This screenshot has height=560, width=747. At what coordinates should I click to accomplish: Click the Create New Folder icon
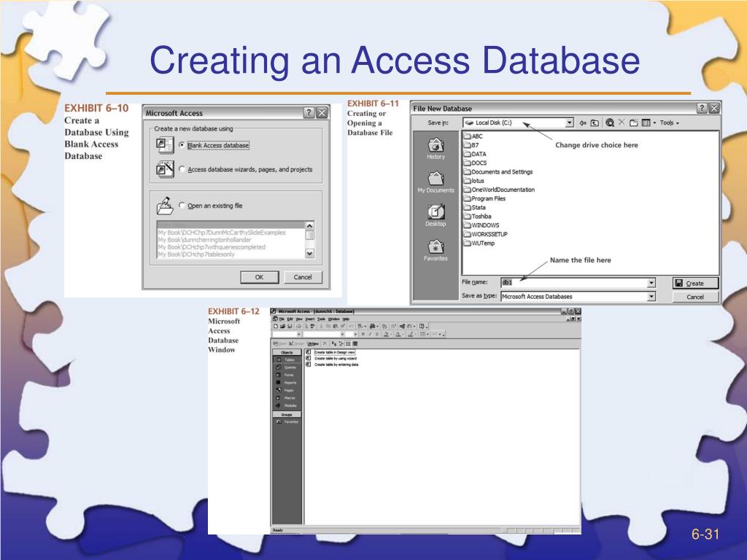pos(633,122)
